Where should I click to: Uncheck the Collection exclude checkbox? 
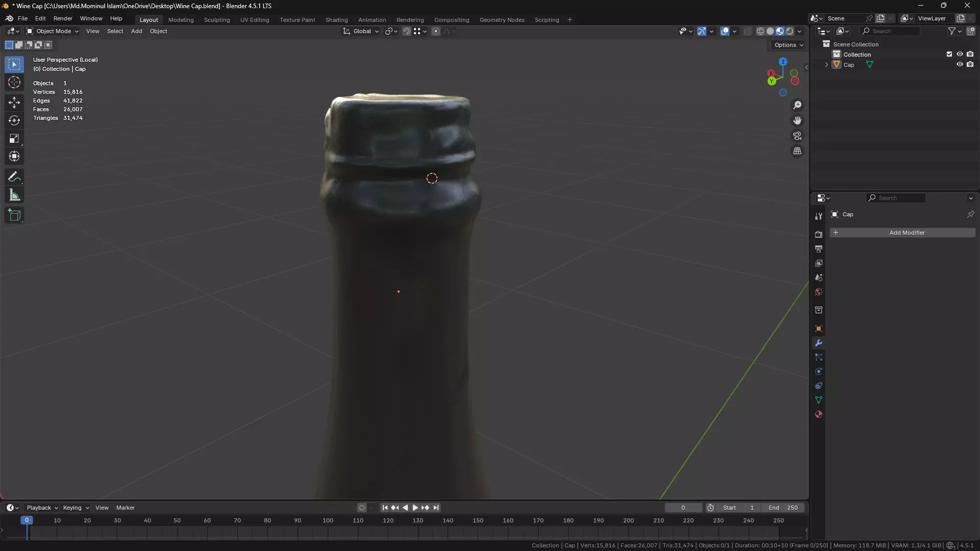coord(949,54)
